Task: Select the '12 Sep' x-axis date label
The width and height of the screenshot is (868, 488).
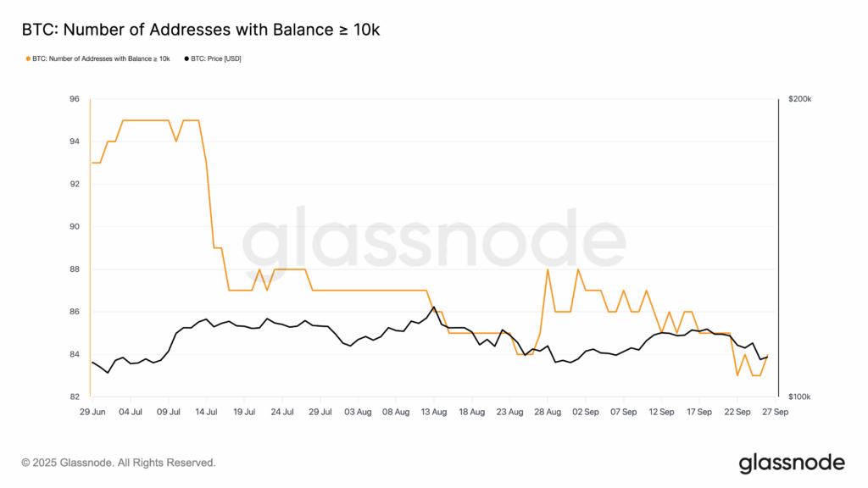Action: tap(661, 411)
